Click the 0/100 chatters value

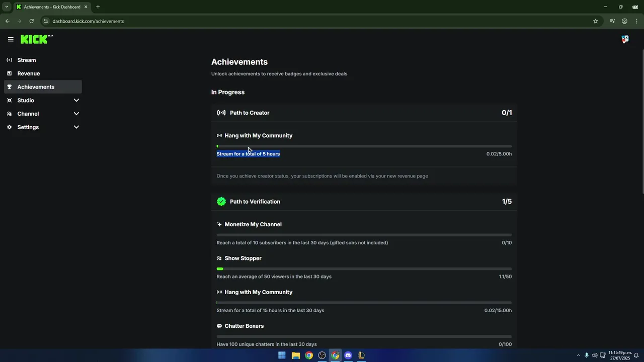505,344
